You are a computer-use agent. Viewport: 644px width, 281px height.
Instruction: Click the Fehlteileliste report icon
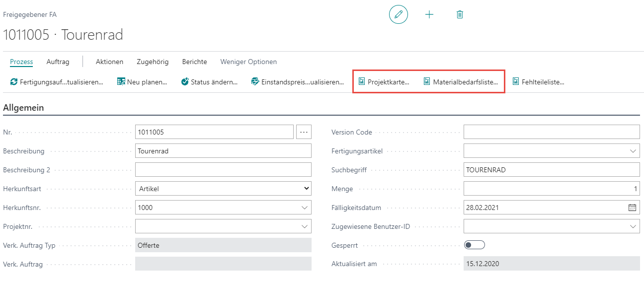(x=516, y=82)
